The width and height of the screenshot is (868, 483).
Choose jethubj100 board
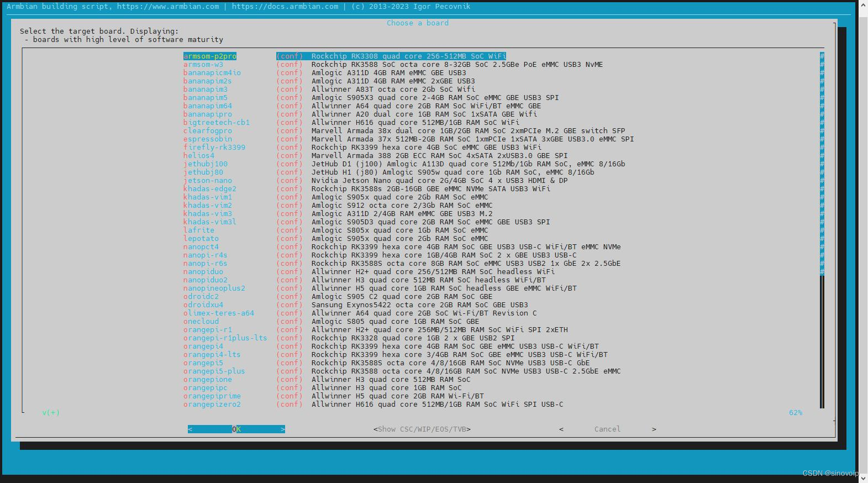pos(404,164)
